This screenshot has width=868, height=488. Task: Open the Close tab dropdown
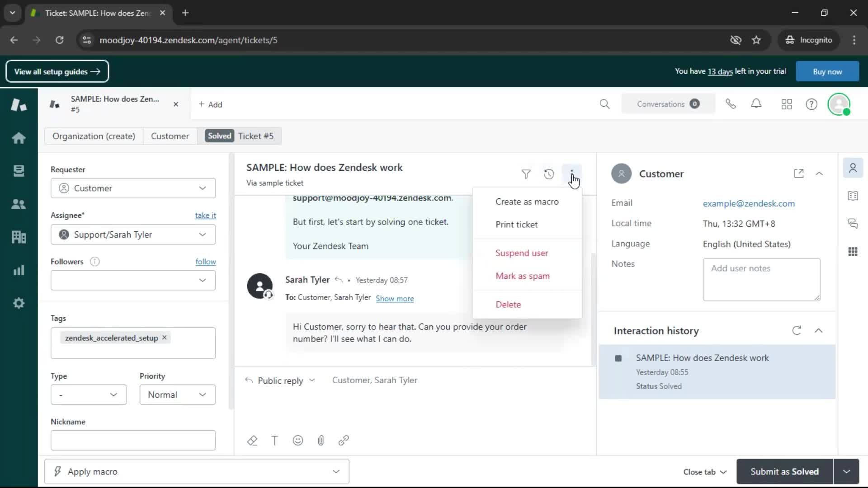[705, 472]
